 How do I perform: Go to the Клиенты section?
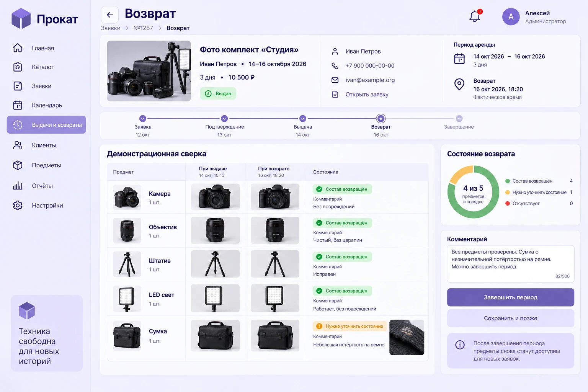coord(44,145)
